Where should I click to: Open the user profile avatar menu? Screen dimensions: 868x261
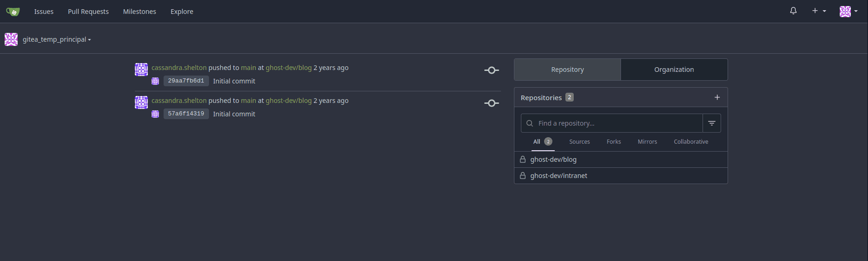pyautogui.click(x=848, y=12)
